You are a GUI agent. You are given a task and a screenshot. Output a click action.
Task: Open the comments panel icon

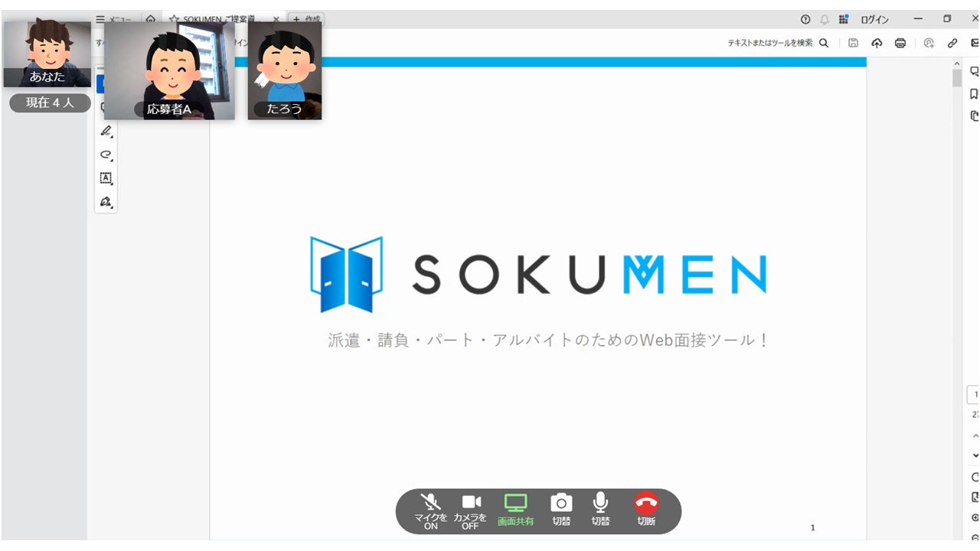tap(975, 71)
